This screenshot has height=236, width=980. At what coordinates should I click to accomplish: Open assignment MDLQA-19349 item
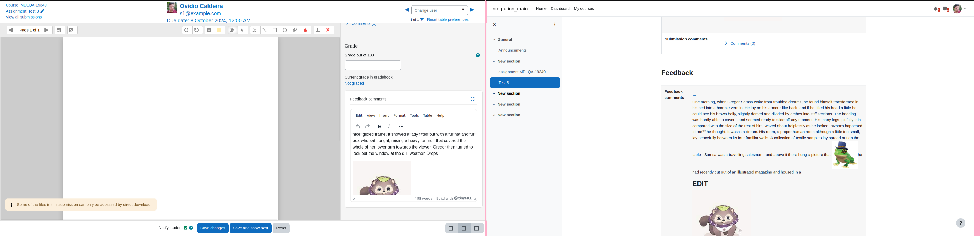(x=522, y=72)
